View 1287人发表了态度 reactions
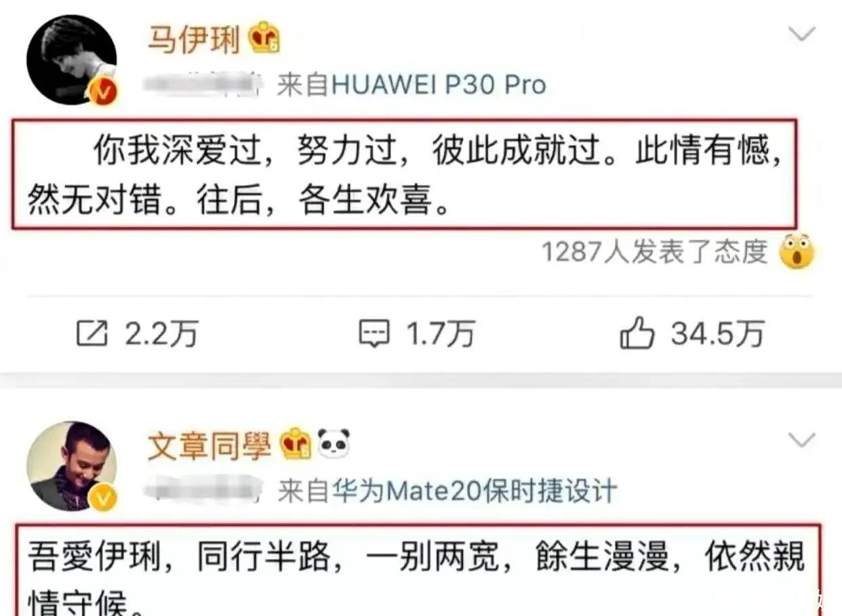 [x=654, y=252]
